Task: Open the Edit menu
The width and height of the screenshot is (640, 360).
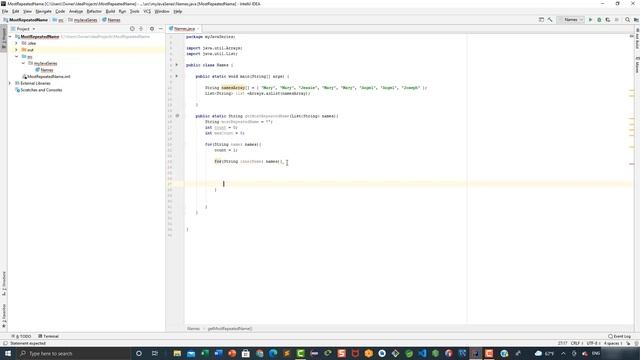Action: click(x=16, y=11)
